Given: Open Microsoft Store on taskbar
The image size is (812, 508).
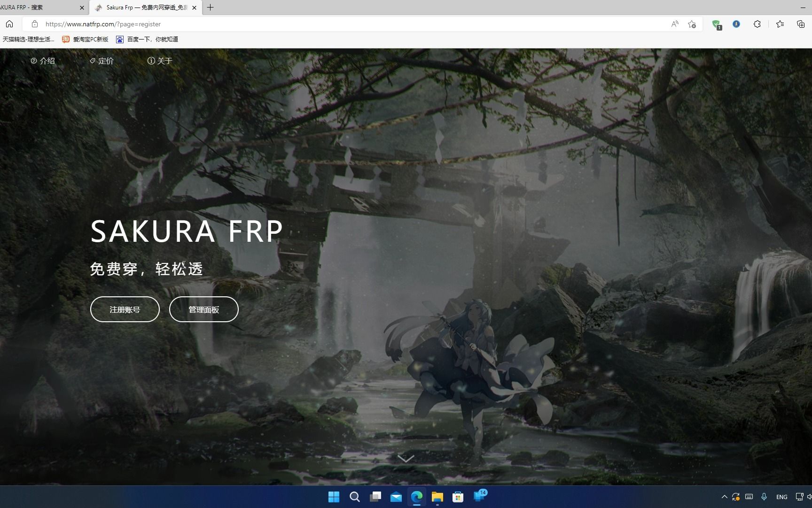Looking at the screenshot, I should click(x=458, y=497).
